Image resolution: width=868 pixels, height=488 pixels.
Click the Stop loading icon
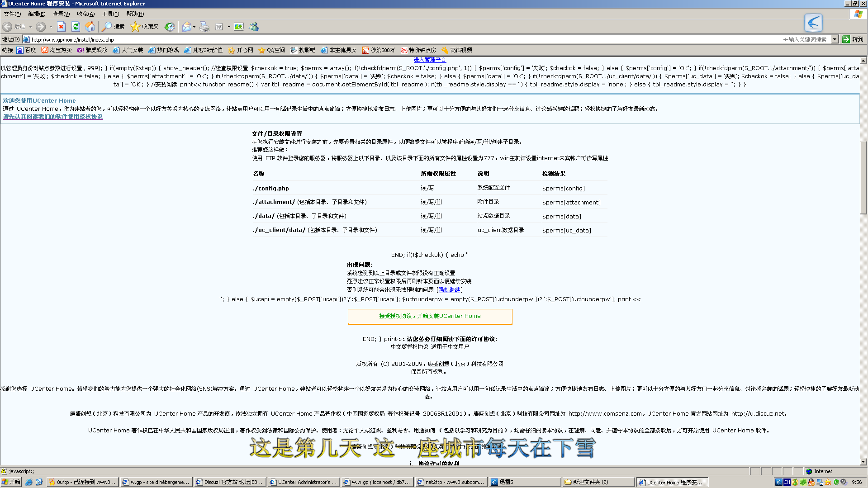click(x=62, y=27)
